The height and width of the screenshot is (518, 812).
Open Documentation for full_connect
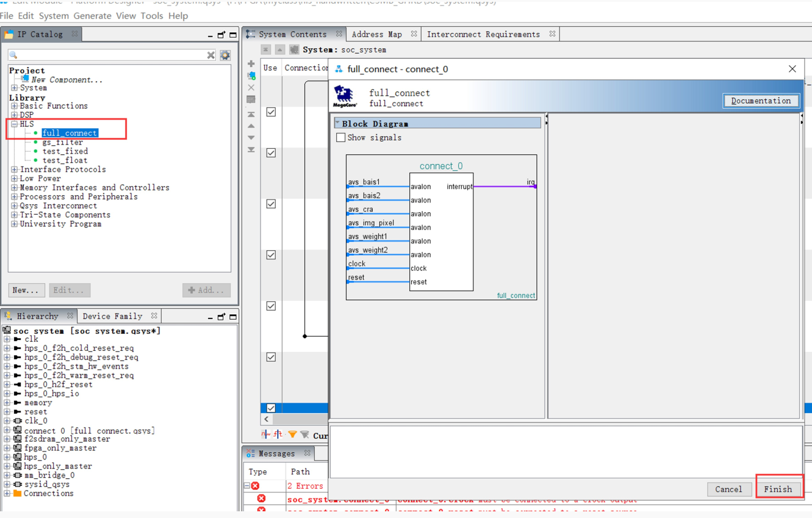761,101
